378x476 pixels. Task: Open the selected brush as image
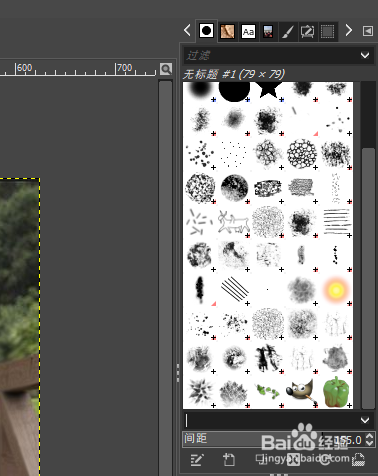pos(358,460)
